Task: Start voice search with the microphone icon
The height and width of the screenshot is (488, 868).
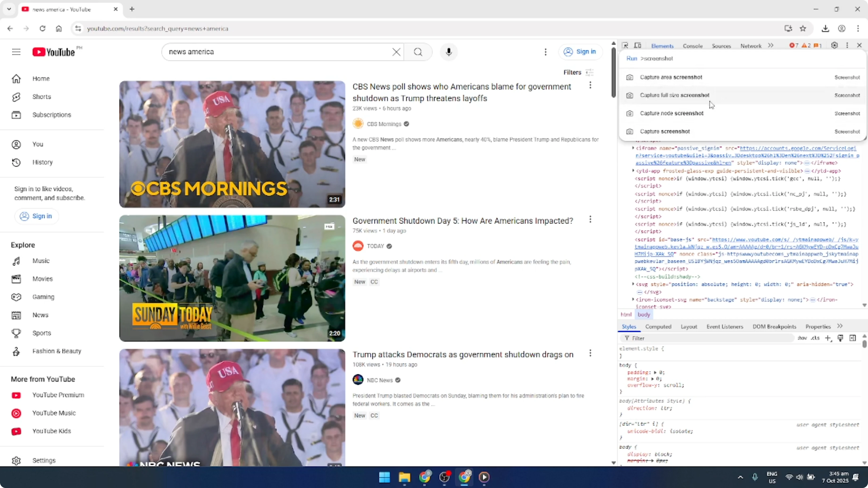Action: (x=448, y=52)
